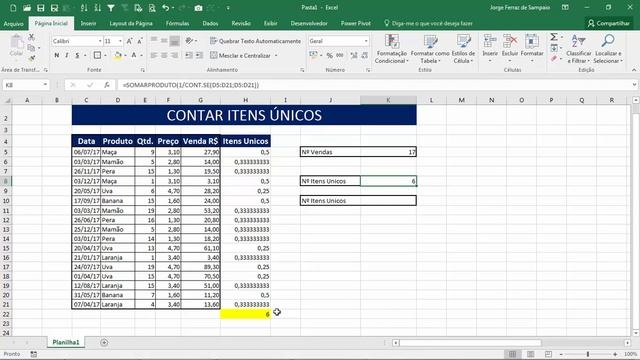Toggle Bold (N) formatting
The image size is (640, 360).
(57, 55)
